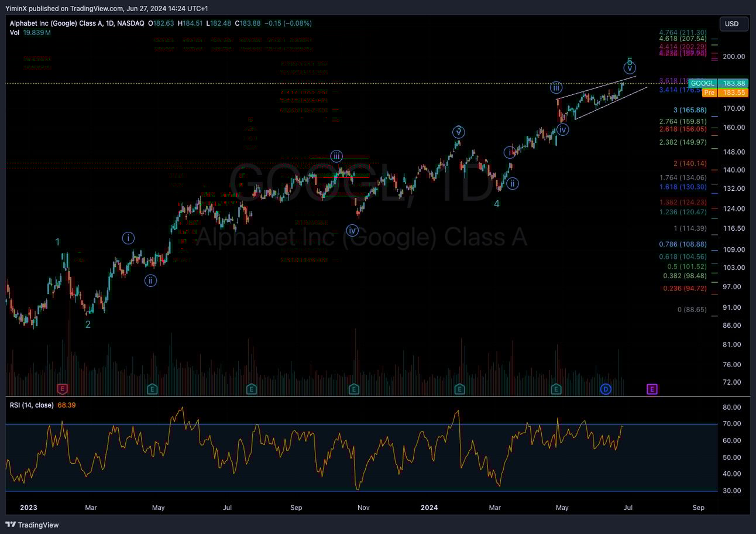This screenshot has height=534, width=756.
Task: Click the red earnings marker in early 2023
Action: (x=62, y=389)
